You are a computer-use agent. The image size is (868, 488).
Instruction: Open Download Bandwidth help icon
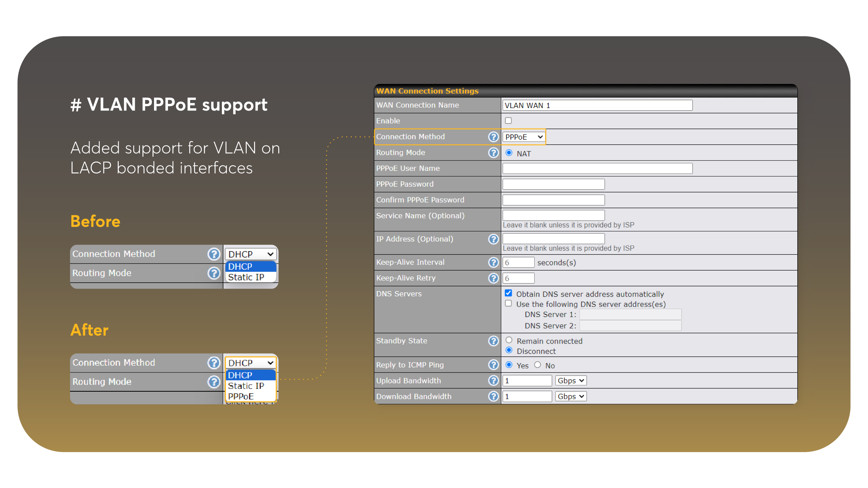(493, 396)
